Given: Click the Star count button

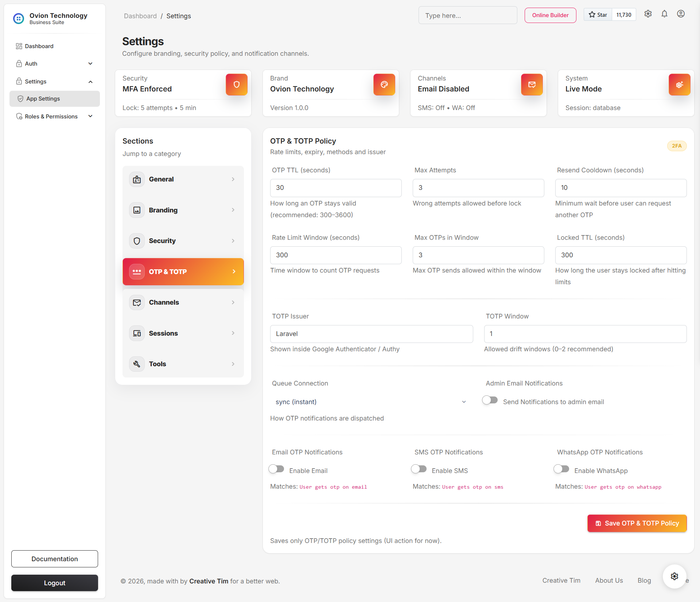Looking at the screenshot, I should (624, 15).
